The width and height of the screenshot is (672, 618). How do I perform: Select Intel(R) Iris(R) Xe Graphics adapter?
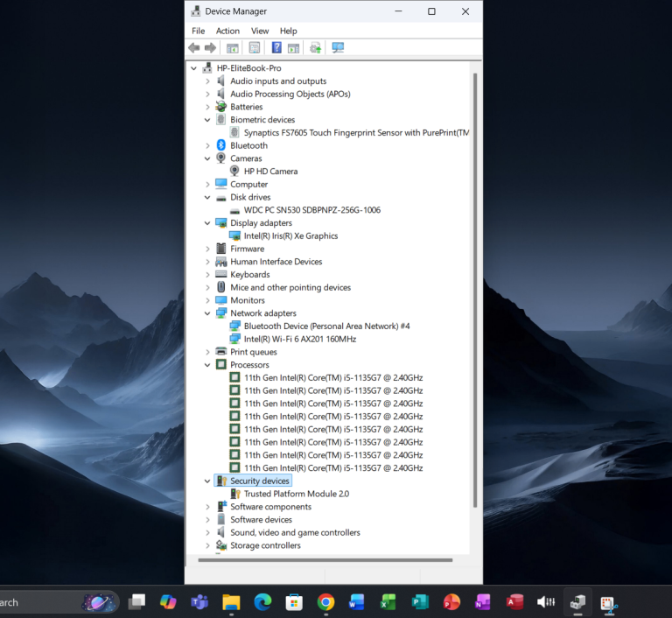coord(290,236)
